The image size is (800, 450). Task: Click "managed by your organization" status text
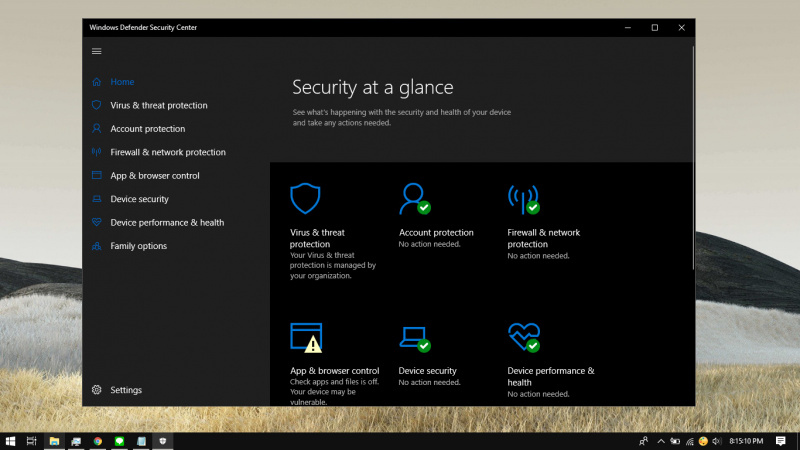tap(333, 270)
